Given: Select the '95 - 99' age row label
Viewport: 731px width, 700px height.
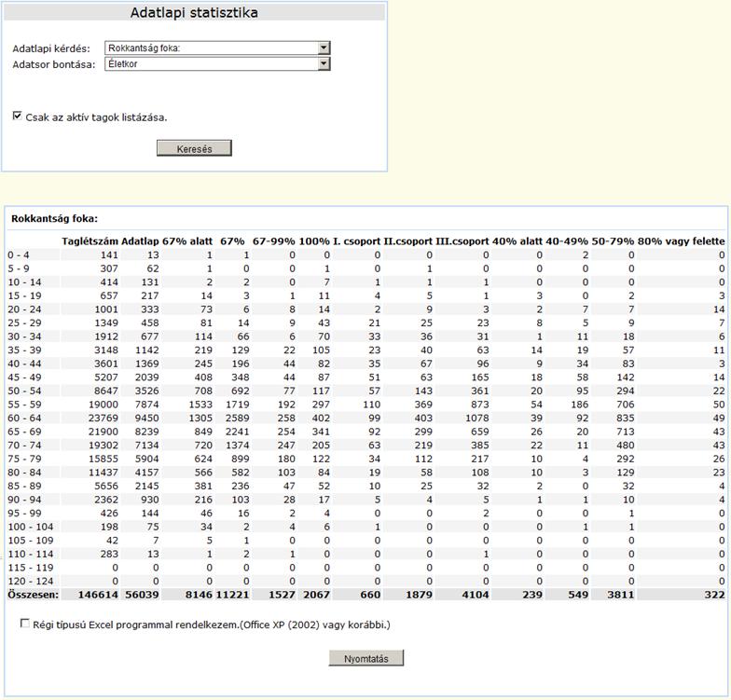Looking at the screenshot, I should 24,513.
